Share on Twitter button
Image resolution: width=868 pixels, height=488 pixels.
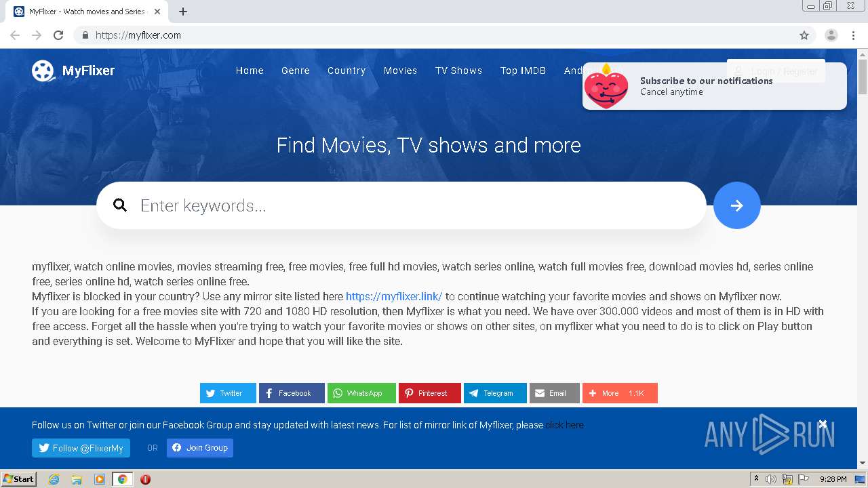(x=228, y=393)
